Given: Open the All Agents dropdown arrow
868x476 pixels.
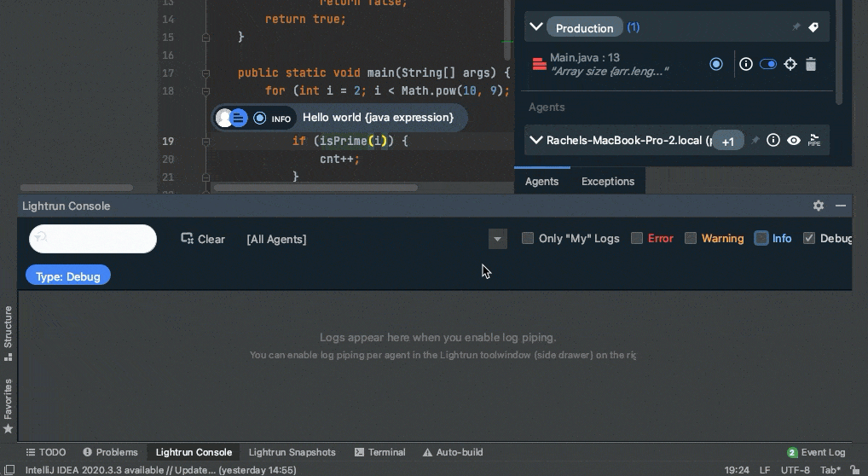Looking at the screenshot, I should (498, 240).
